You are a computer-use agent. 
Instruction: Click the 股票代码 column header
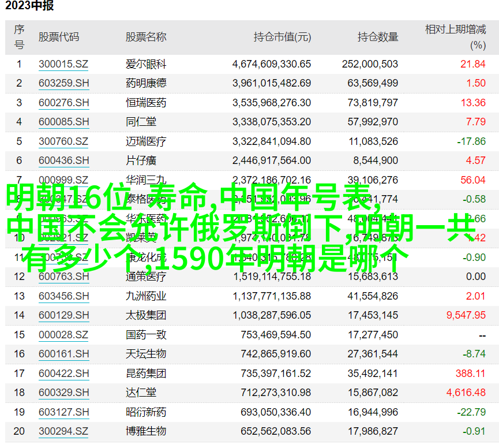(59, 38)
